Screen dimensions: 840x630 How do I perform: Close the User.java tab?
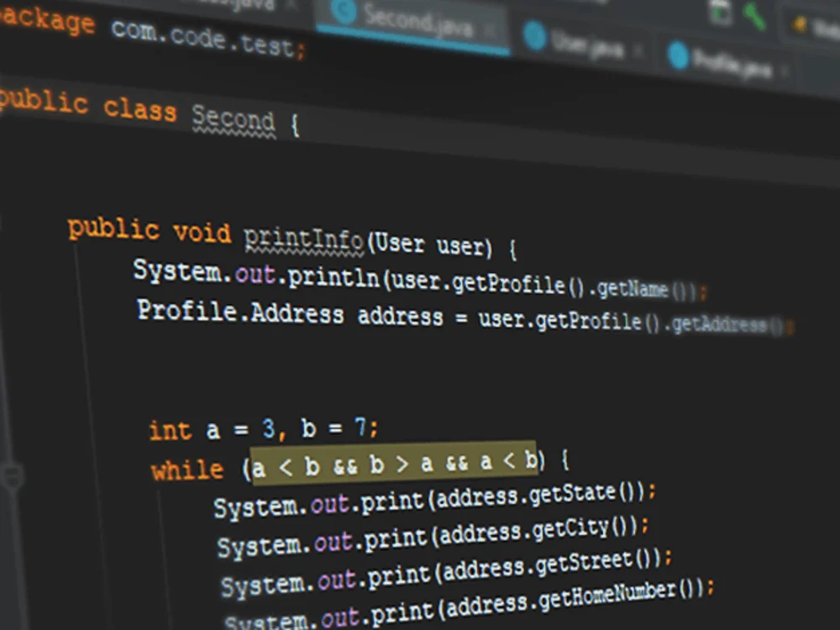(x=638, y=52)
